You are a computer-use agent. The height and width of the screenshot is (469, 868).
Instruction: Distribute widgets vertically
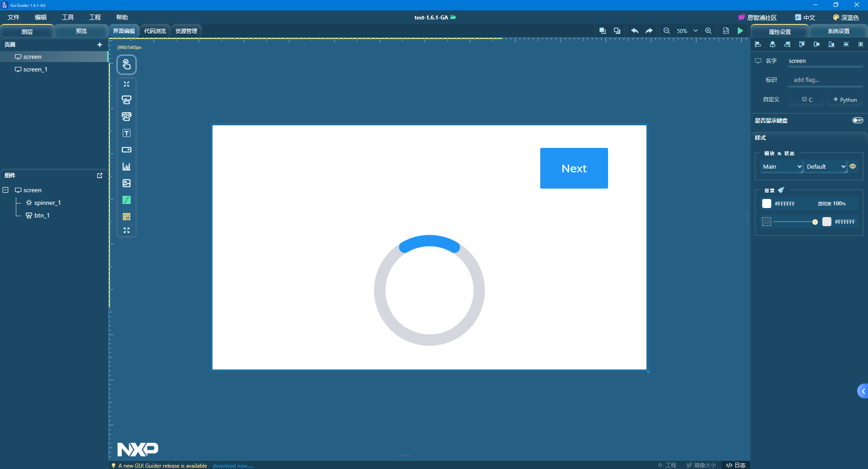click(x=846, y=44)
